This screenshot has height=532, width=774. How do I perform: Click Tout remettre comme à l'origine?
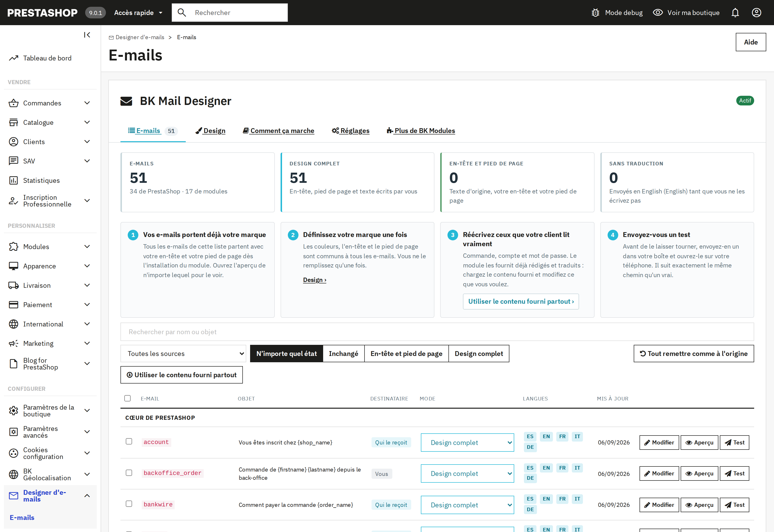tap(694, 354)
